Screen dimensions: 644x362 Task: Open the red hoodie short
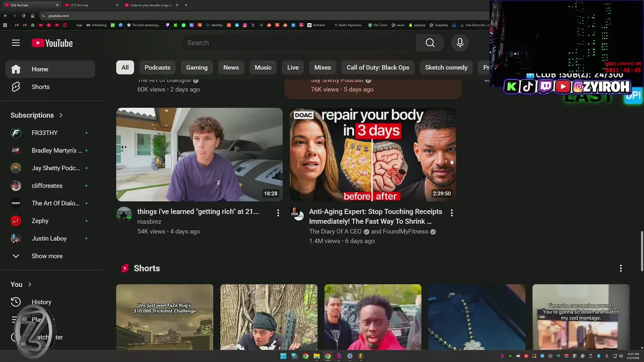[x=373, y=317]
